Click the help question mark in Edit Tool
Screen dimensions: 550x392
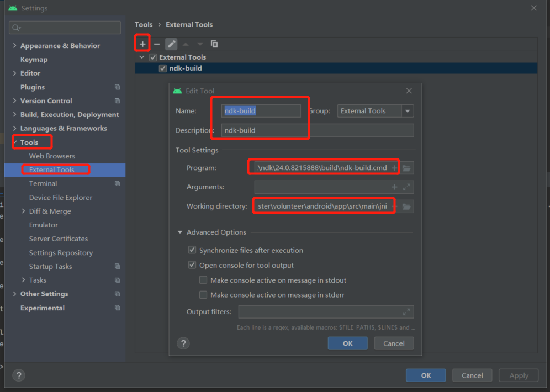[x=183, y=343]
